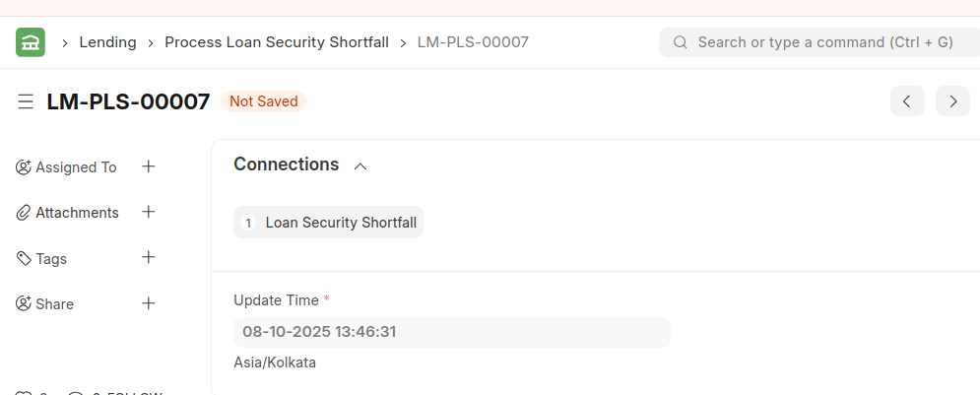Click the Assigned To sidebar label
This screenshot has height=395, width=980.
pyautogui.click(x=76, y=167)
